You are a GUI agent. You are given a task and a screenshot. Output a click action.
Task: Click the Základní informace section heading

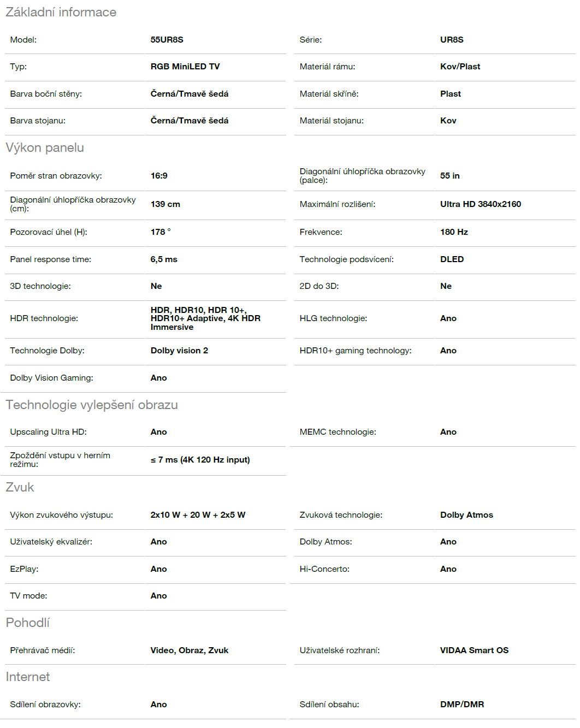click(61, 12)
